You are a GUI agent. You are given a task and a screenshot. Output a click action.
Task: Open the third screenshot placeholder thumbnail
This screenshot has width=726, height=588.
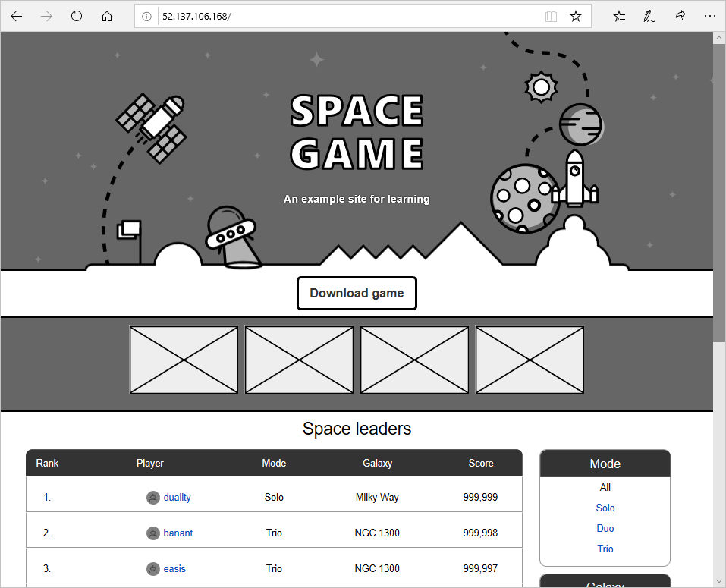tap(414, 360)
